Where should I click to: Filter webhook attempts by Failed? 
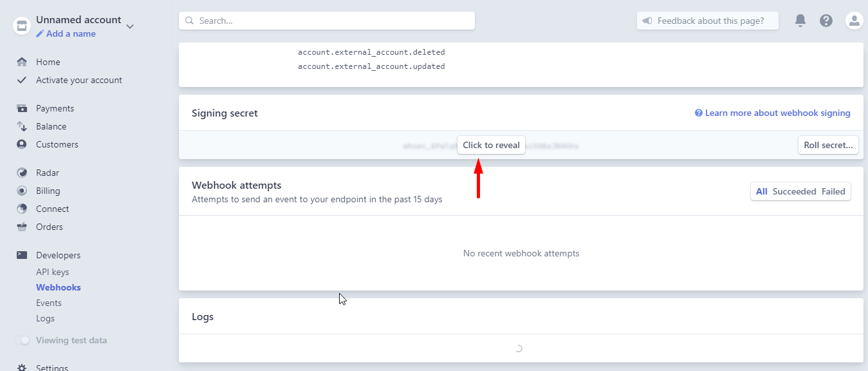(x=833, y=191)
